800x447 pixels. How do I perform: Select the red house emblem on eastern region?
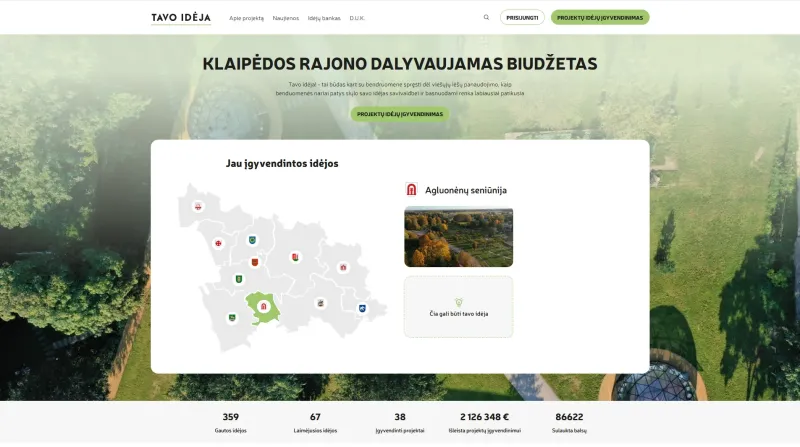point(343,267)
